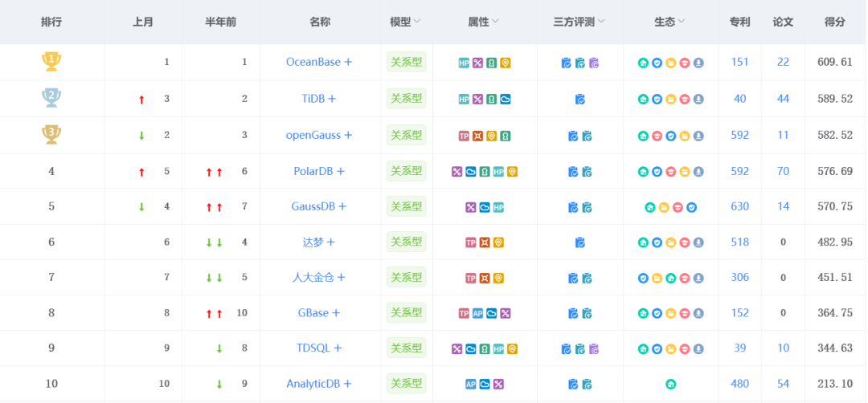
Task: Click the bronze third-place trophy icon
Action: [x=51, y=134]
